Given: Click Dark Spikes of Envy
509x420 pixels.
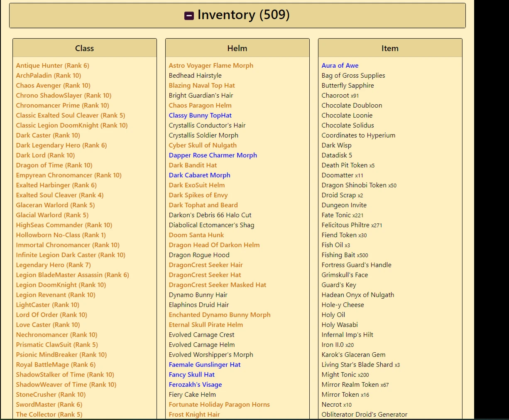Looking at the screenshot, I should click(198, 195).
